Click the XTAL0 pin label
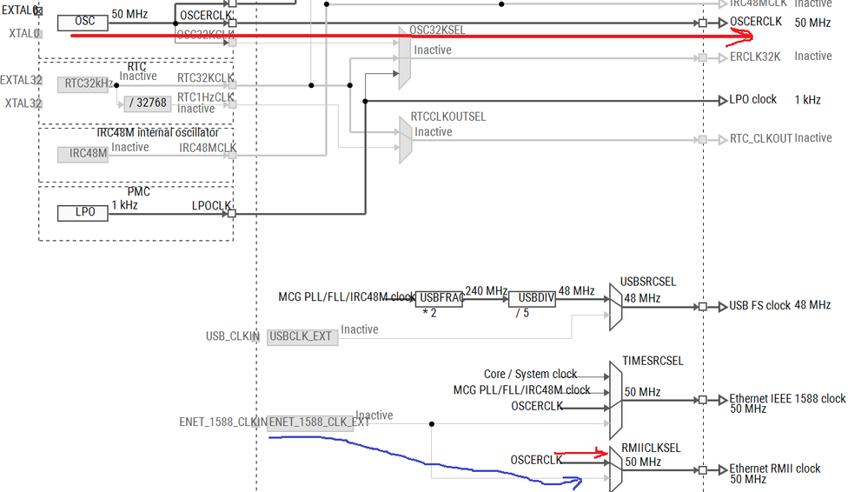Viewport: 868px width, 492px height. [23, 34]
